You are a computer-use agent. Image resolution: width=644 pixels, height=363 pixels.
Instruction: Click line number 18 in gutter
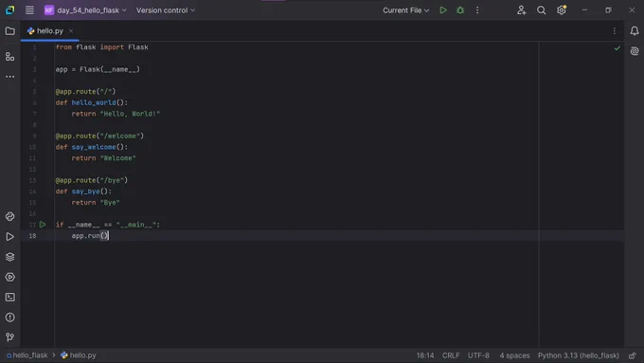[32, 236]
